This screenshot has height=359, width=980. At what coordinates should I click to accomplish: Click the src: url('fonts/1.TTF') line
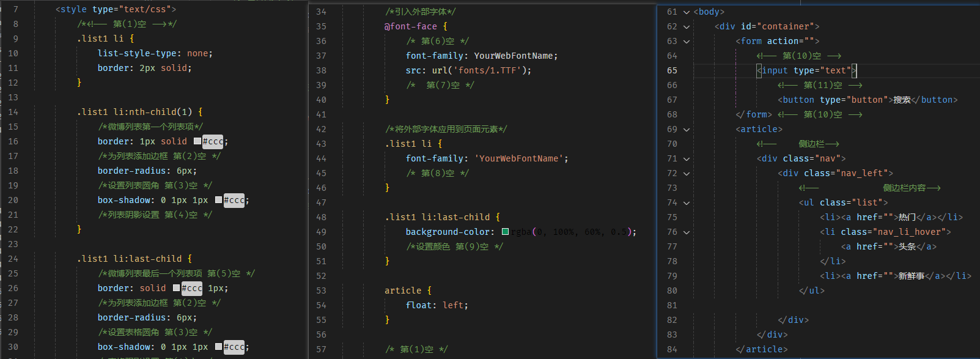click(468, 70)
